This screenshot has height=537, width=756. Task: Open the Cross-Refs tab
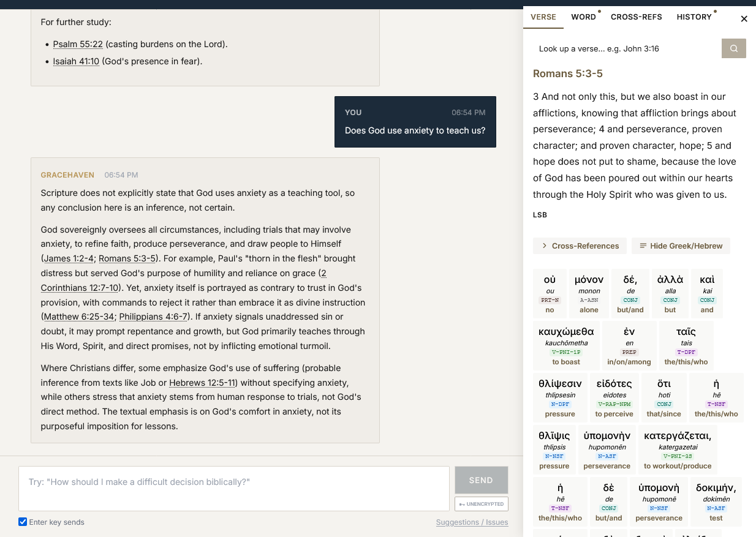click(636, 17)
